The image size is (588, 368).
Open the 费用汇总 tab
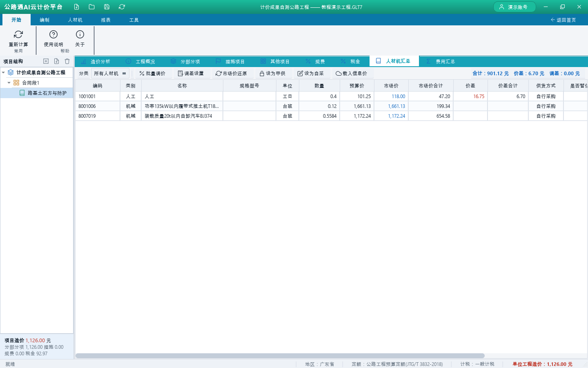[x=441, y=61]
